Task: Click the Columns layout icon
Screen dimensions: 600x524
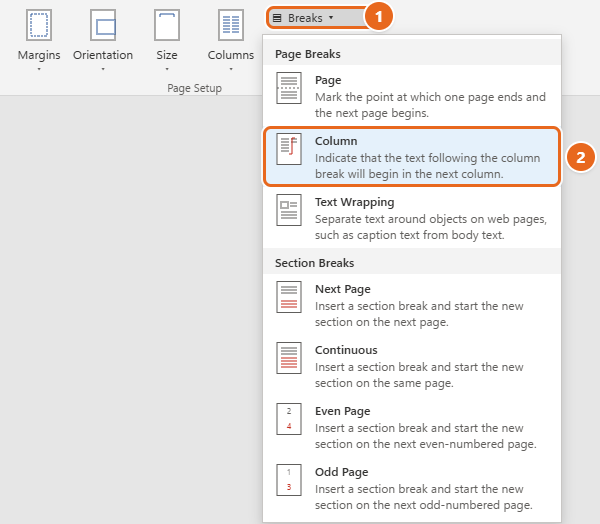Action: [231, 25]
